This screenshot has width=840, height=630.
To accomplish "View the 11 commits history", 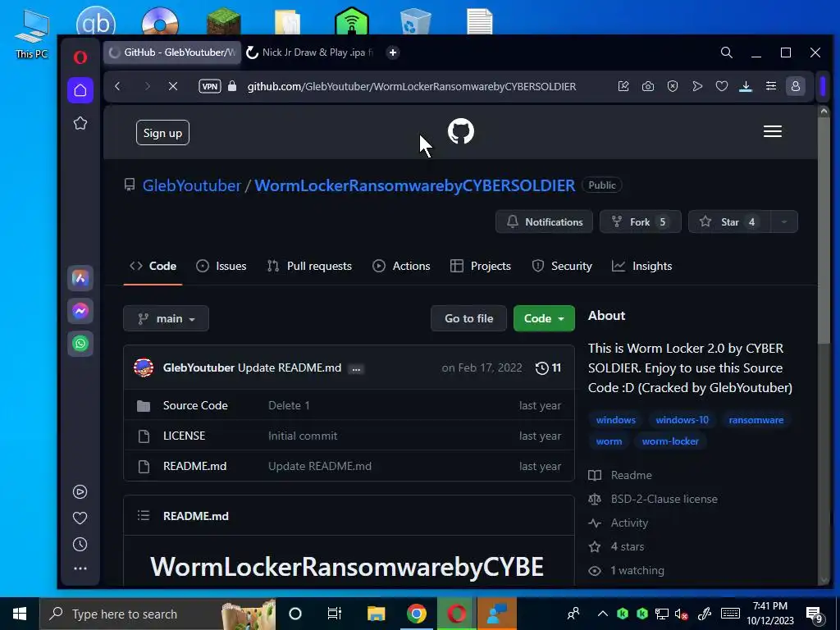I will coord(548,368).
